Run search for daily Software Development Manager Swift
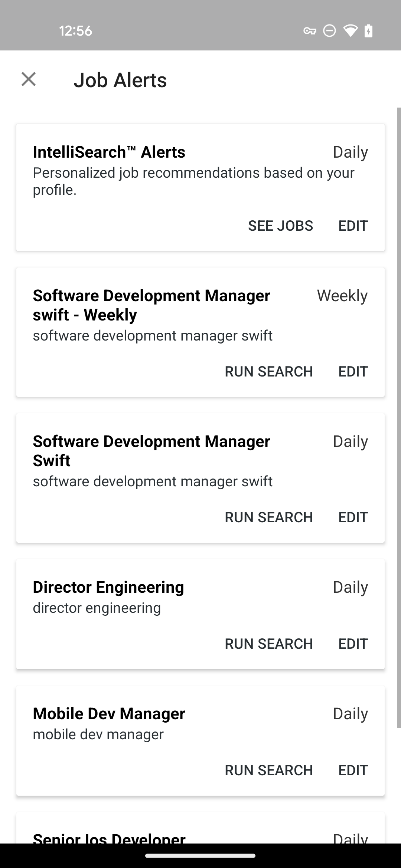This screenshot has height=868, width=401. [269, 517]
